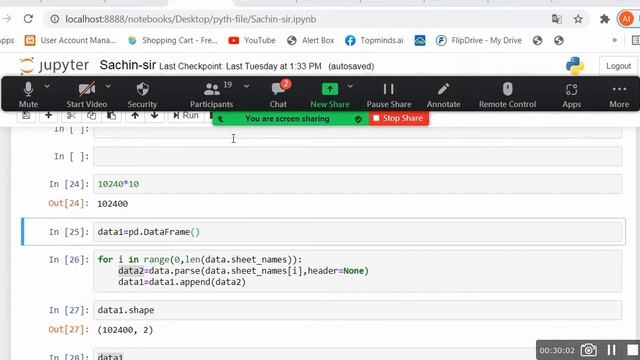This screenshot has height=360, width=640.
Task: Expand New Share options arrow
Action: (350, 87)
